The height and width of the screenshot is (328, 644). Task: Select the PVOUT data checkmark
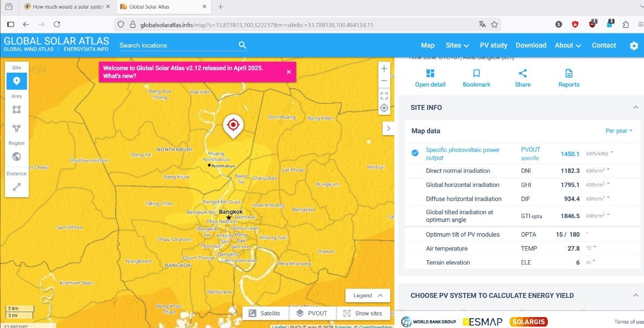[415, 153]
